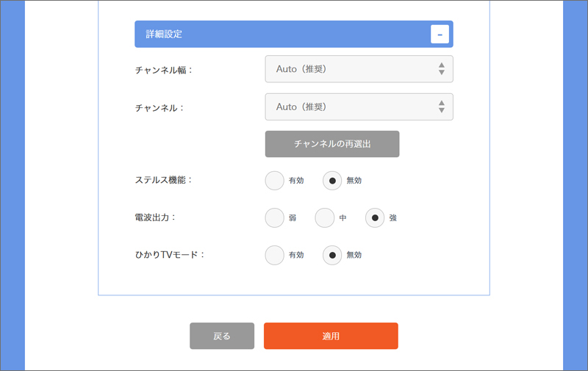Click the チャンネル dropdown arrows
Viewport: 588px width, 371px height.
[442, 107]
